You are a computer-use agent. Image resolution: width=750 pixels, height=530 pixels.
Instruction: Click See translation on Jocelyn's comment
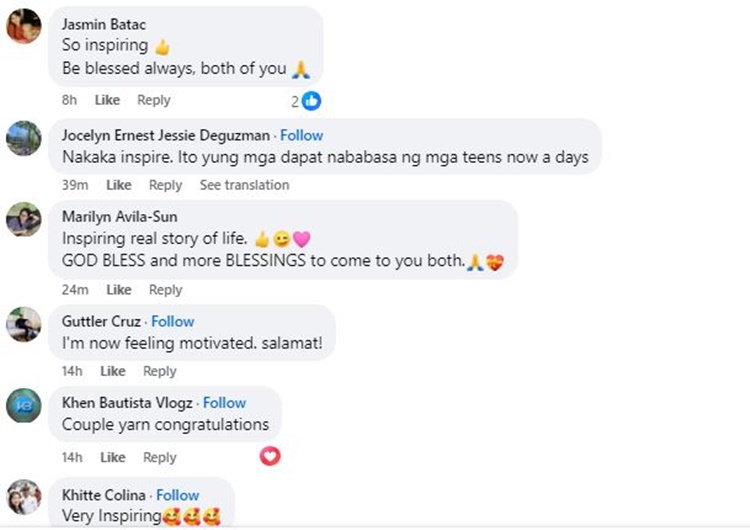pos(244,185)
